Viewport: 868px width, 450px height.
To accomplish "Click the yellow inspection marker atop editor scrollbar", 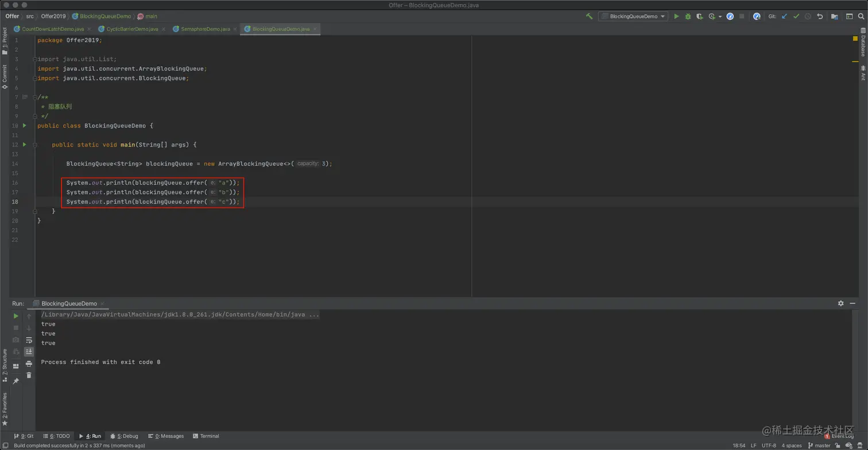I will pyautogui.click(x=855, y=39).
